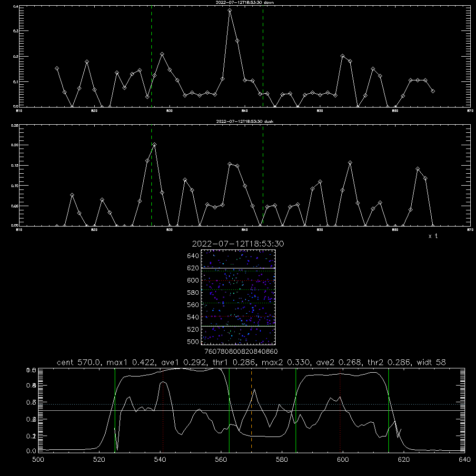The width and height of the screenshot is (476, 476).
Task: Click right green dashed line in dusk plot
Action: [x=263, y=175]
